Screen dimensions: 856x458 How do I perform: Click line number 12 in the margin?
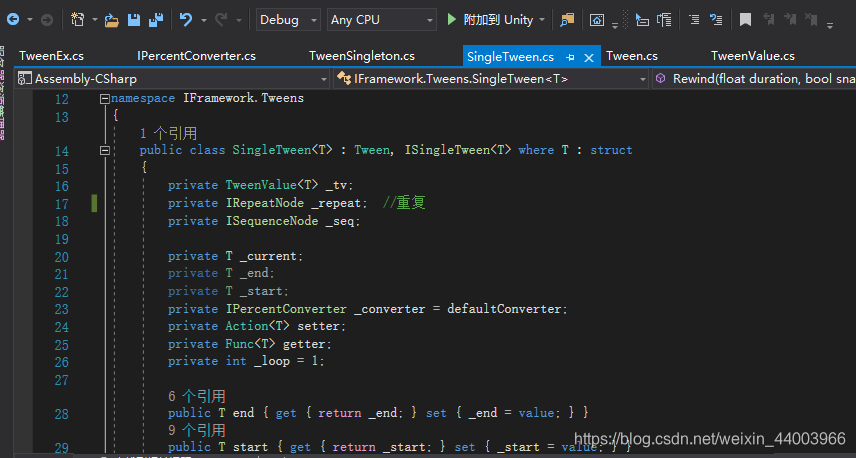[x=62, y=99]
